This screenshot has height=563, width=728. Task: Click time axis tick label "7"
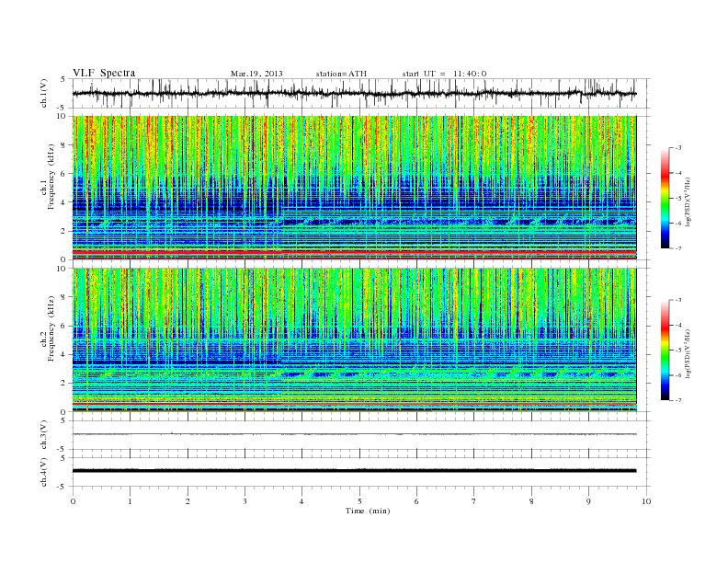tap(474, 501)
